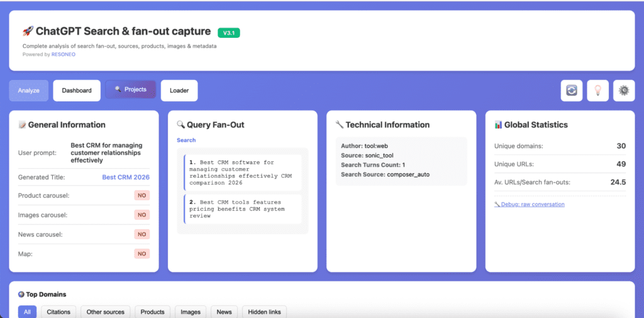Click the General Information heading
Screen dimensions: 644x318
click(x=67, y=125)
